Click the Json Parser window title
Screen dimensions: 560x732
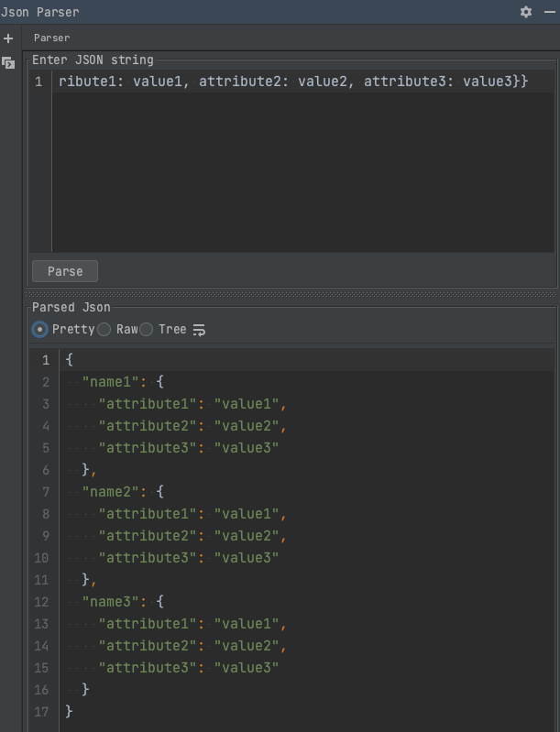tap(39, 12)
